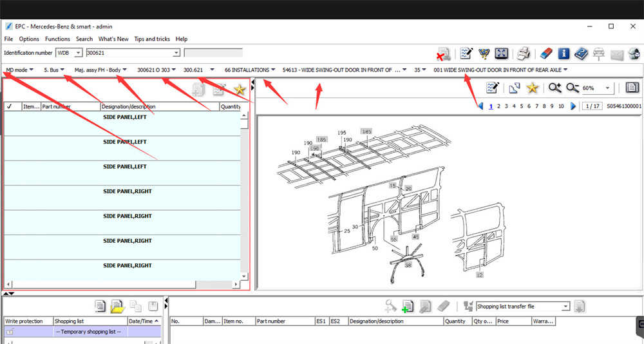Image resolution: width=644 pixels, height=344 pixels.
Task: Open the 60% zoom level dropdown
Action: [607, 88]
